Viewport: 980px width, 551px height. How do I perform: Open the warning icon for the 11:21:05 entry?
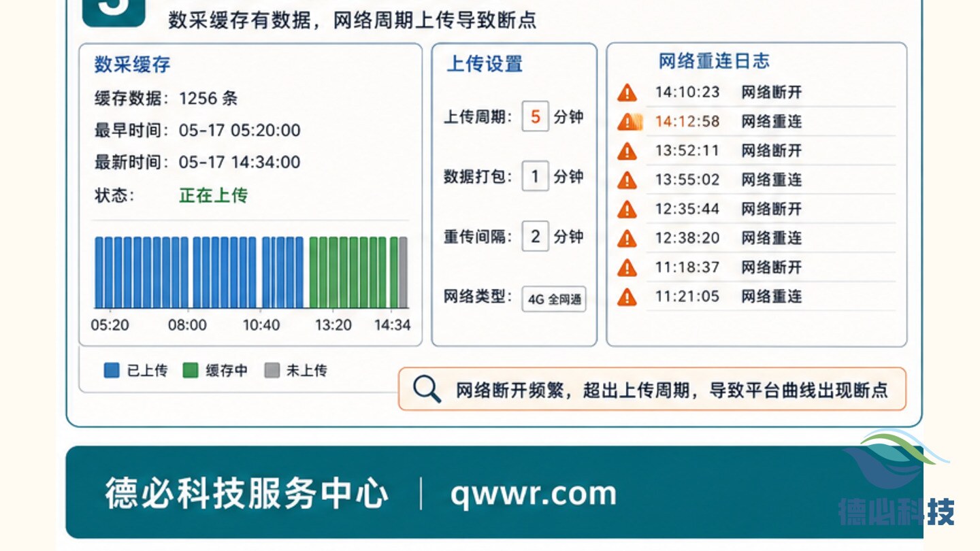[x=627, y=297]
